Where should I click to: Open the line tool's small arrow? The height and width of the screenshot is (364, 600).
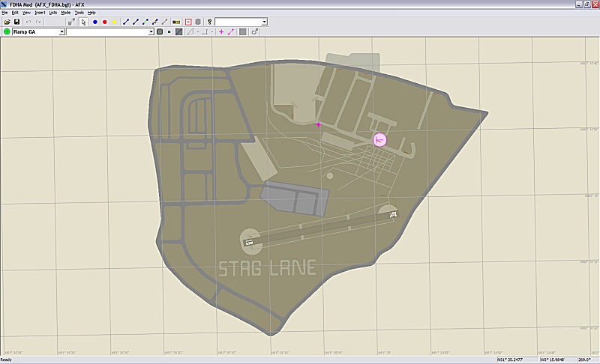tap(212, 32)
